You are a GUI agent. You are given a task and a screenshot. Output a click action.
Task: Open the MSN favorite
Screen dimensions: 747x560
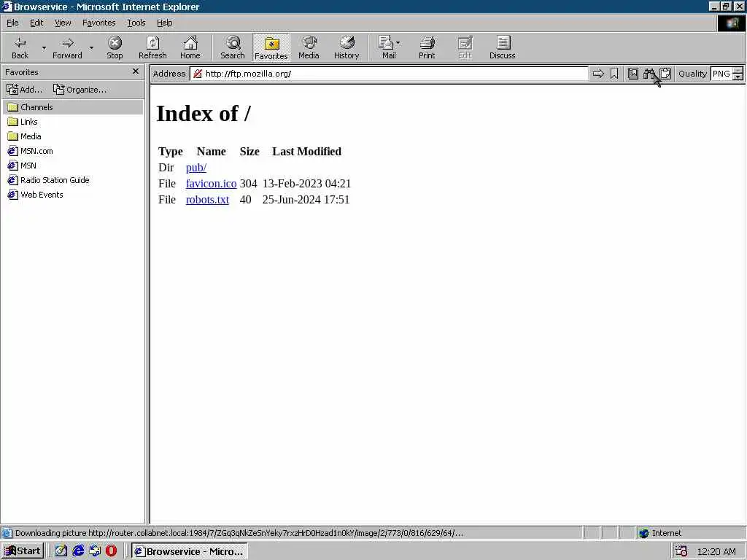tap(23, 166)
